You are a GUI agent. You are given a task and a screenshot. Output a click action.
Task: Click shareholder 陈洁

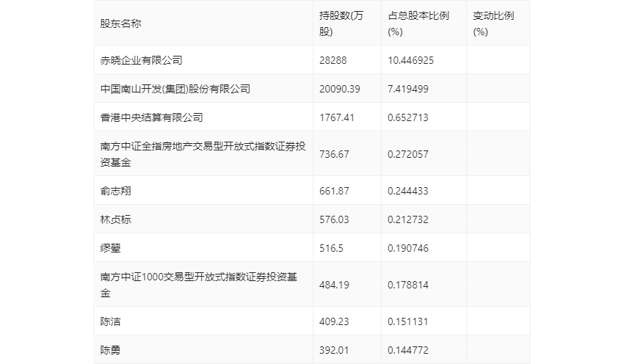tap(110, 321)
